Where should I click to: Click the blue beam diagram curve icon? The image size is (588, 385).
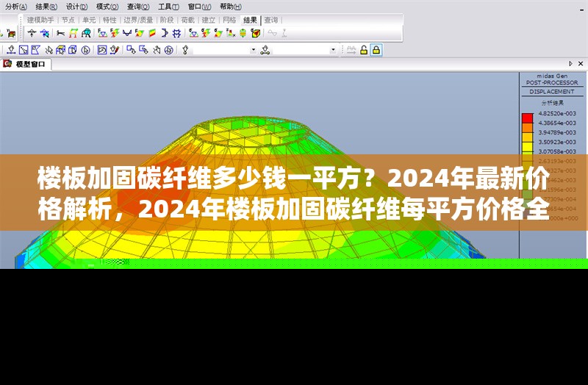pos(127,33)
